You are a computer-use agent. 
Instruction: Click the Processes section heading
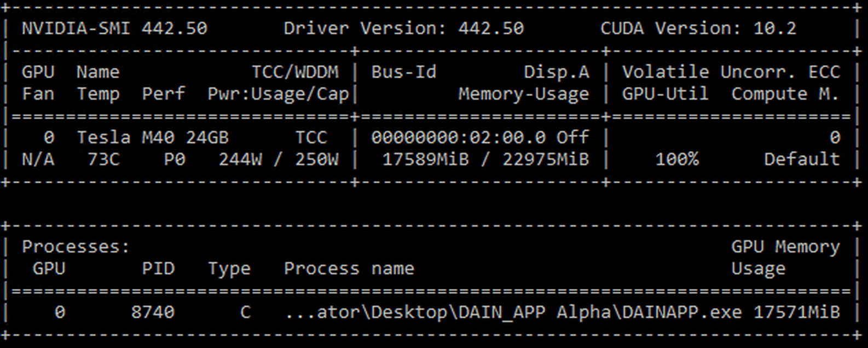click(76, 247)
